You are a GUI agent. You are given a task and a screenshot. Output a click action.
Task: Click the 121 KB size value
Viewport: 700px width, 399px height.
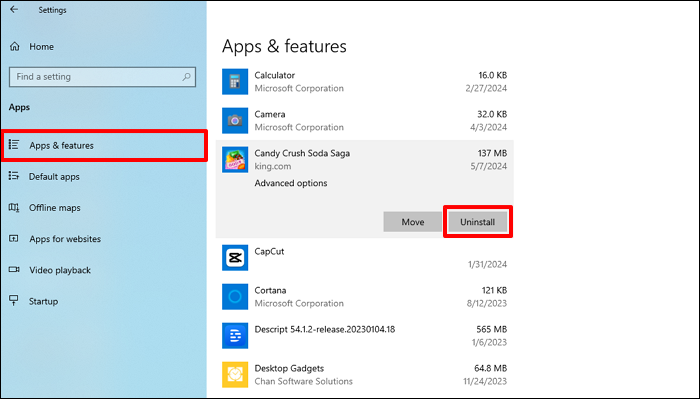coord(494,290)
